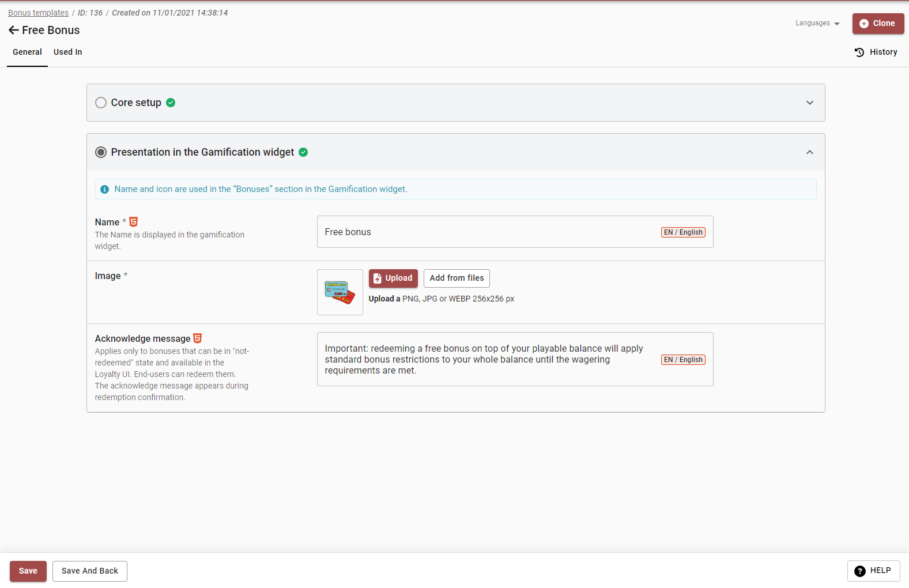The width and height of the screenshot is (909, 588).
Task: Click the question mark Help icon
Action: click(860, 571)
